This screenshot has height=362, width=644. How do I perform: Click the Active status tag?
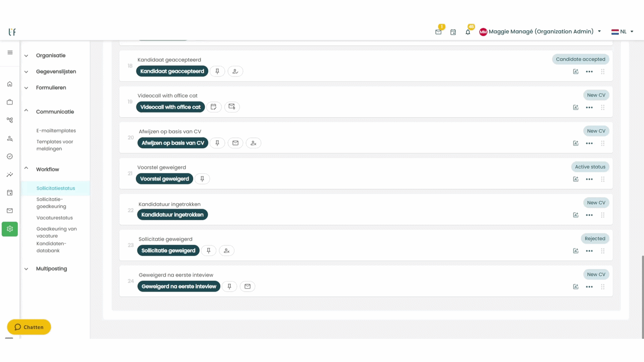click(x=590, y=167)
